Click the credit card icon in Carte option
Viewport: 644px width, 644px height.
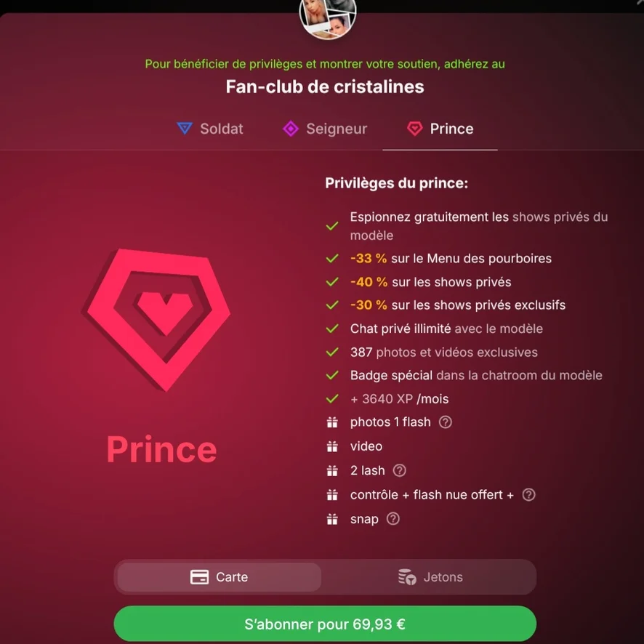[x=199, y=577]
